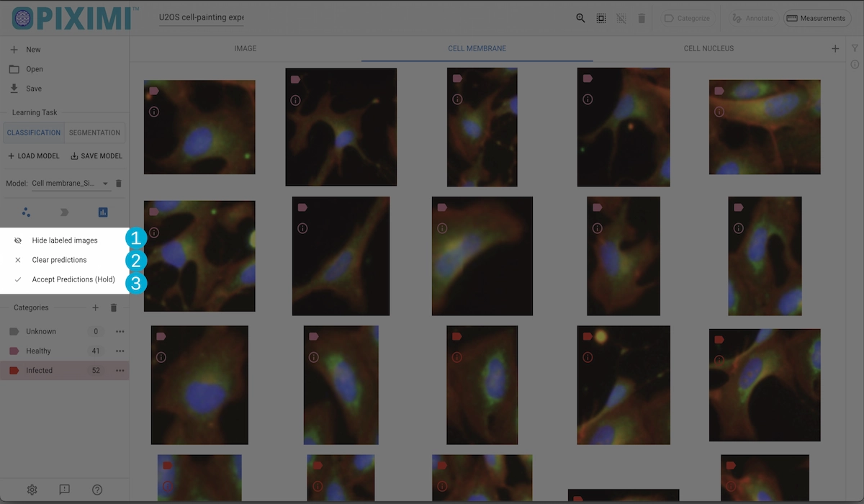Open options menu for Infected category
This screenshot has height=504, width=864.
point(120,370)
